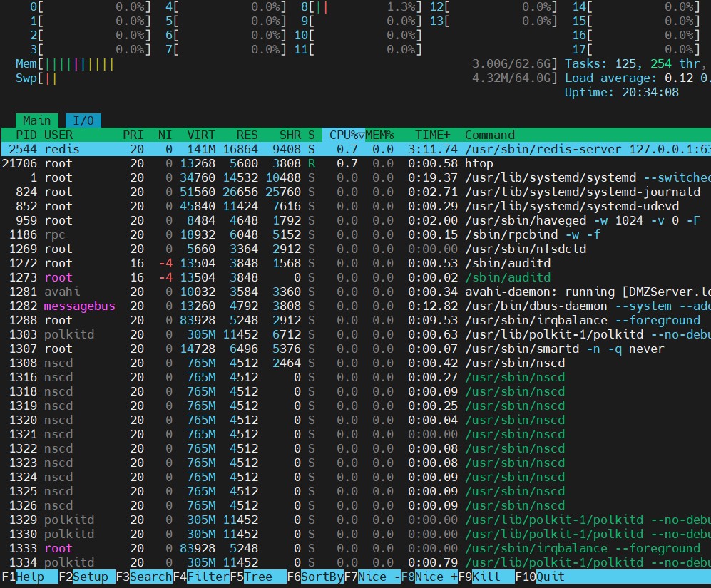711x588 pixels.
Task: Select nscd thread row with PID 1321
Action: [x=355, y=434]
